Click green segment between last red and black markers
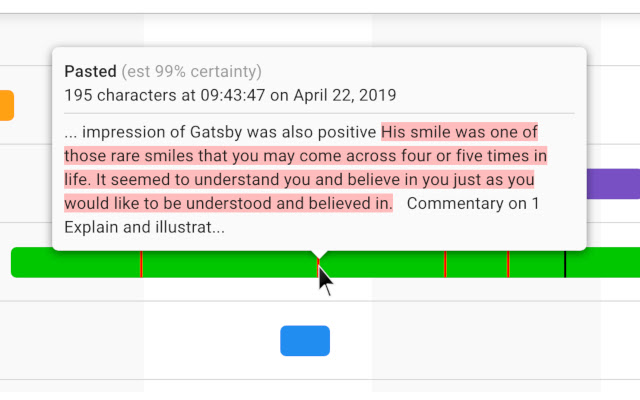Viewport: 640px width, 400px height. point(537,263)
